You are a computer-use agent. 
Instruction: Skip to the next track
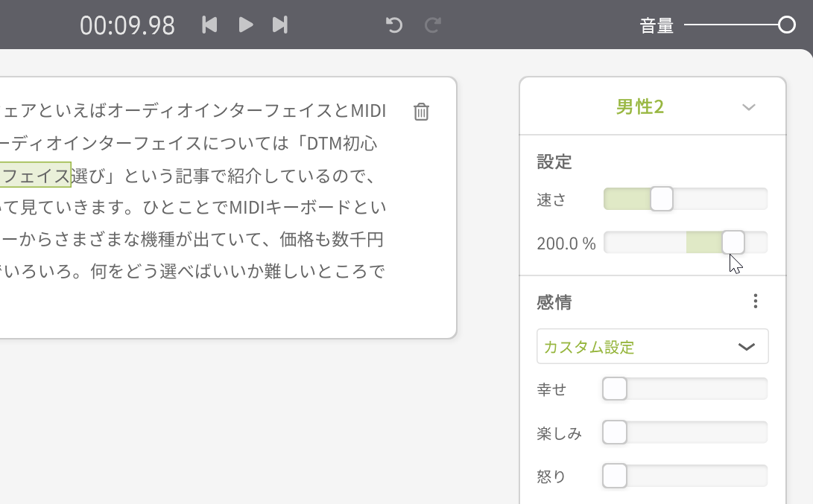pos(280,25)
